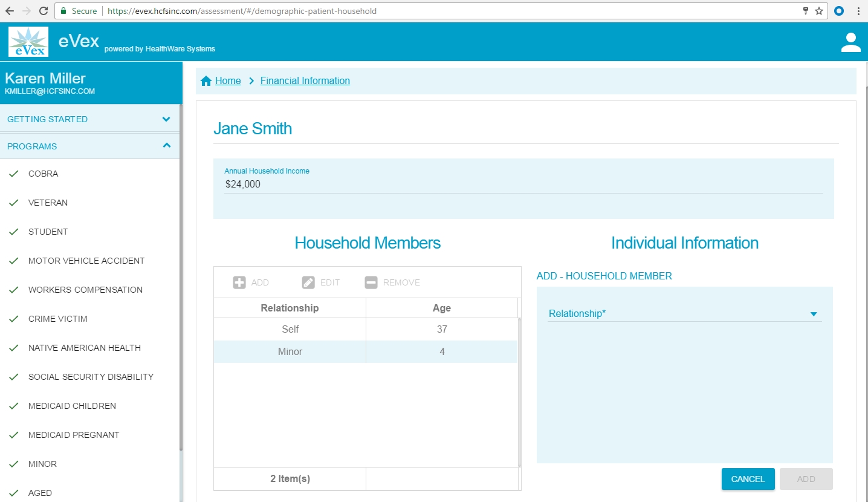
Task: Follow the Financial Information breadcrumb link
Action: [305, 81]
